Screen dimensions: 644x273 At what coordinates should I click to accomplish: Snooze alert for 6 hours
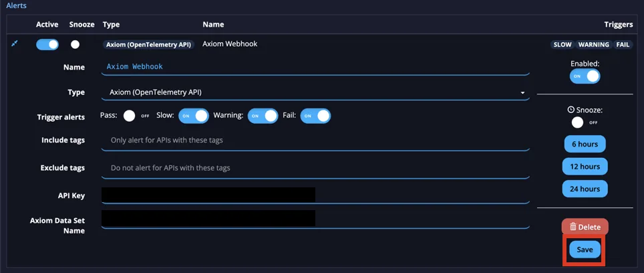tap(585, 145)
